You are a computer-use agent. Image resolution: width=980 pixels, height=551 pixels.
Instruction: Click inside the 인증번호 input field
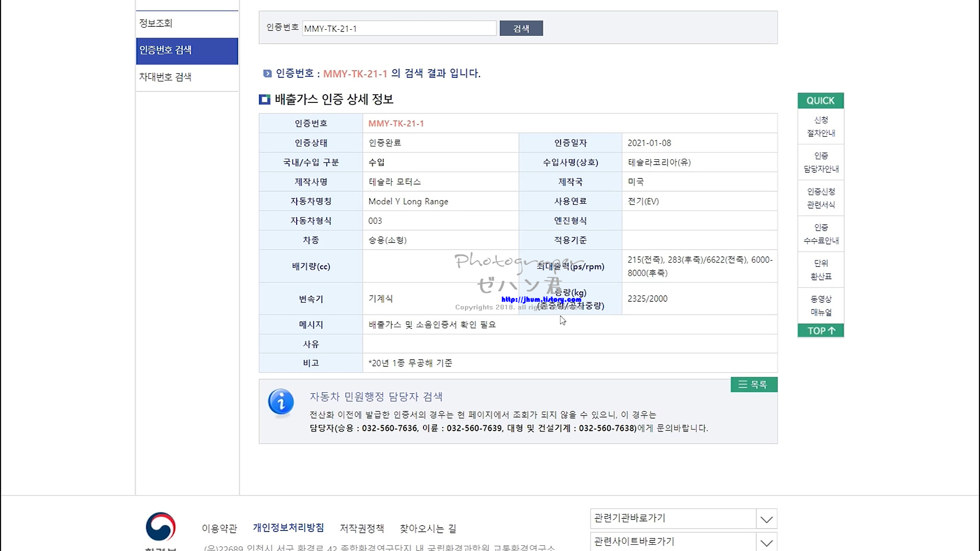(x=399, y=29)
